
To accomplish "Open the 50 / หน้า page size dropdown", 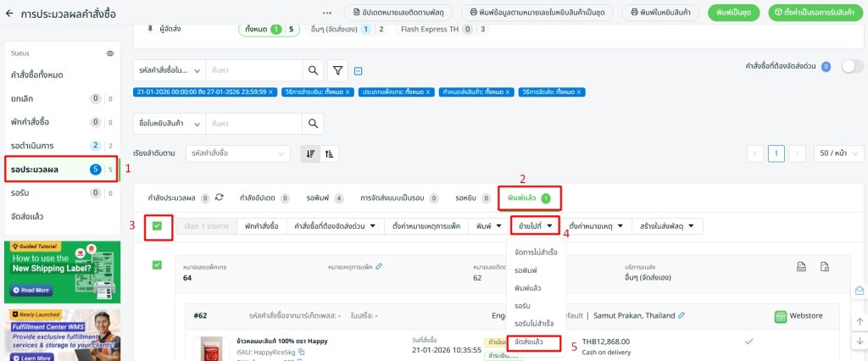I will click(x=834, y=153).
